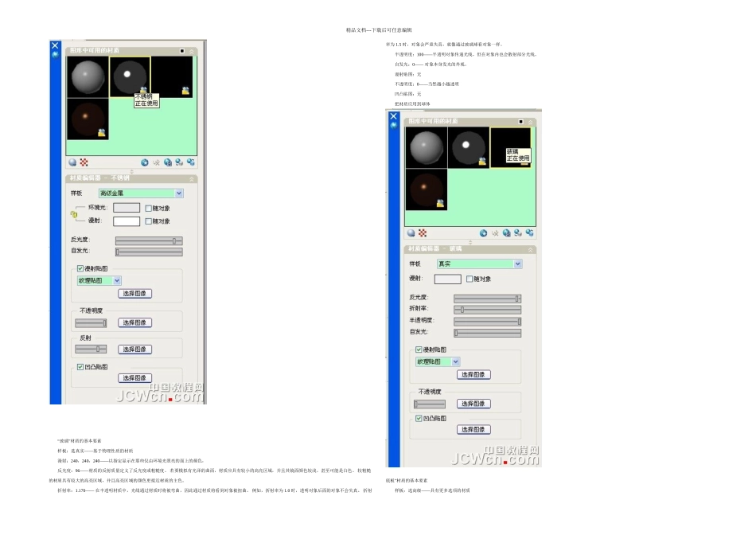Toggle 凹凸贴图 checkbox in 玻璃 editor
The image size is (756, 535).
pos(419,418)
